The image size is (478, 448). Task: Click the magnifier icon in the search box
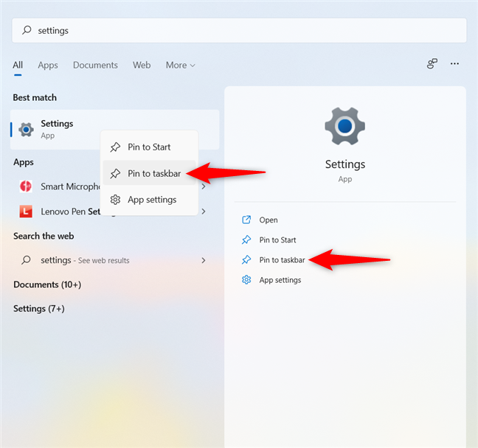pyautogui.click(x=27, y=30)
